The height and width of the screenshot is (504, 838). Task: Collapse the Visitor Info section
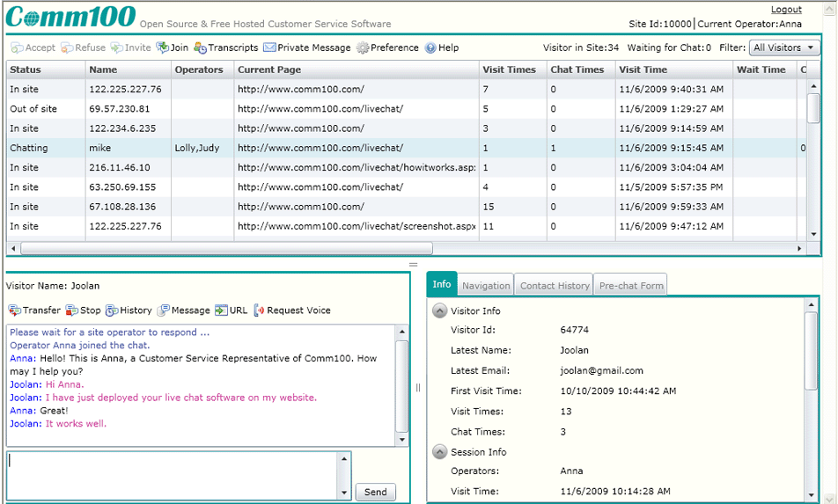[x=439, y=310]
